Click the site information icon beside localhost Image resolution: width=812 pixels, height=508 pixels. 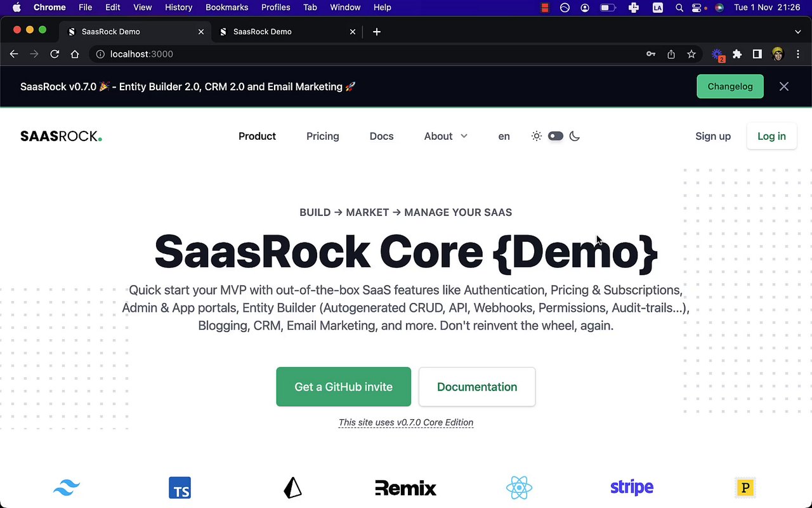(100, 54)
